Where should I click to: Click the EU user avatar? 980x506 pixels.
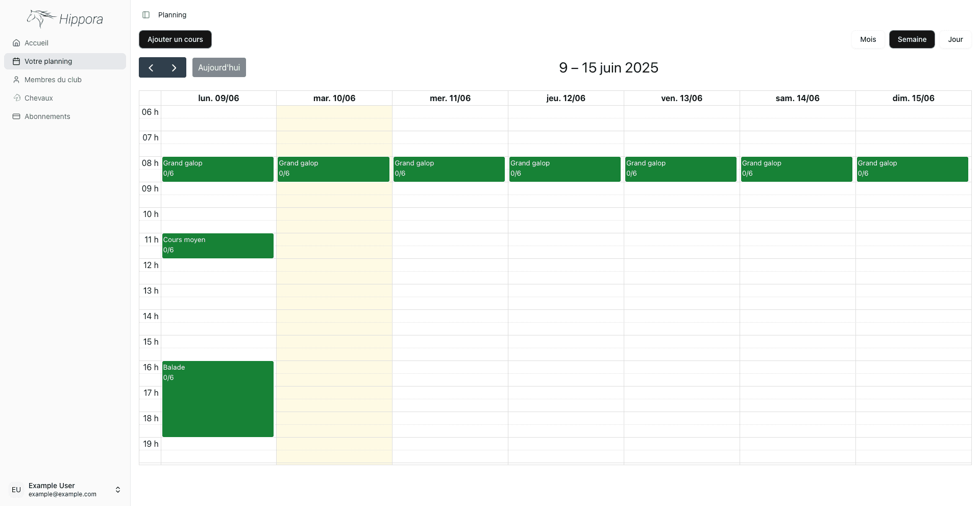16,490
